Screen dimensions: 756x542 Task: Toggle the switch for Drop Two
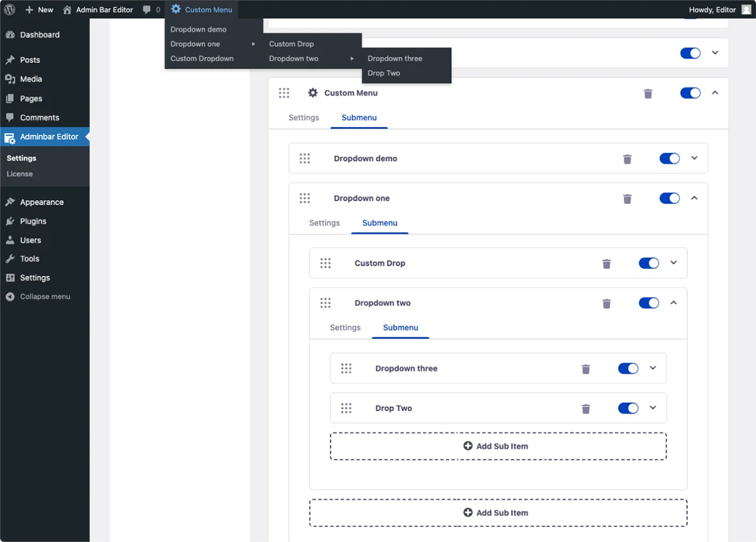[627, 408]
